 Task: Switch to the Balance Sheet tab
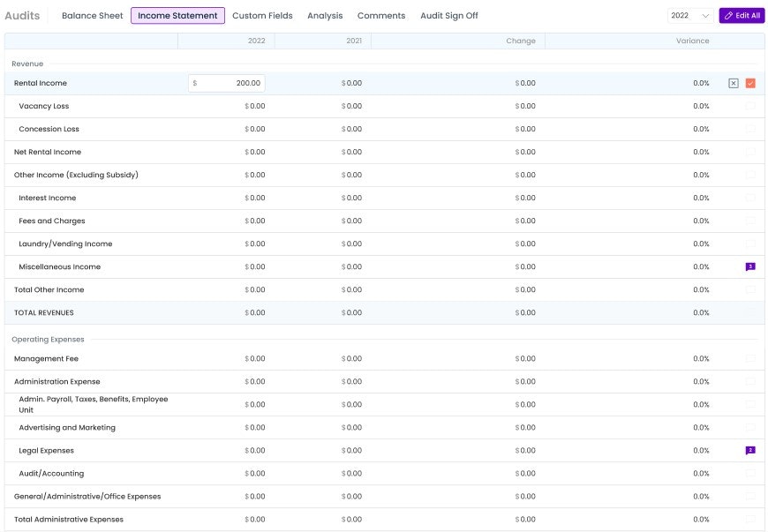tap(92, 16)
